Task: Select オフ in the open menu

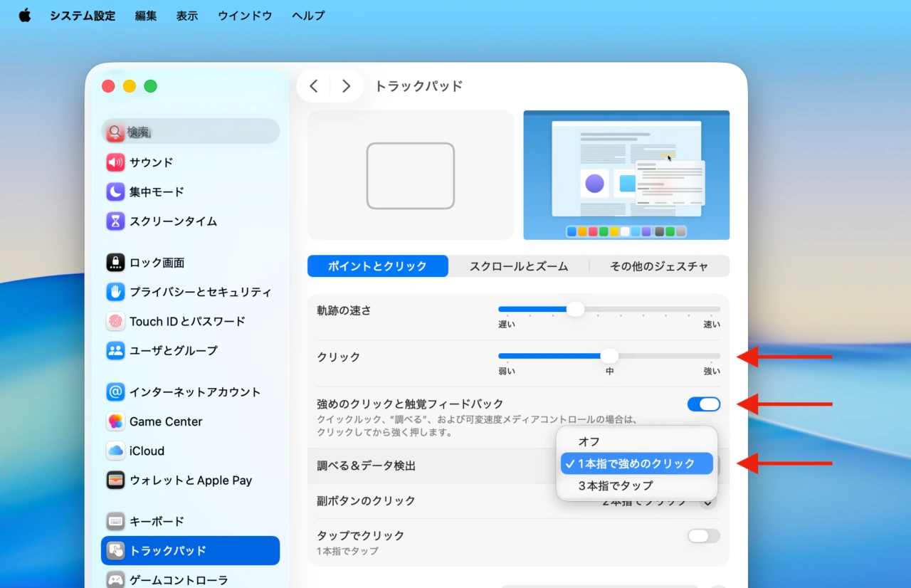Action: click(x=588, y=441)
